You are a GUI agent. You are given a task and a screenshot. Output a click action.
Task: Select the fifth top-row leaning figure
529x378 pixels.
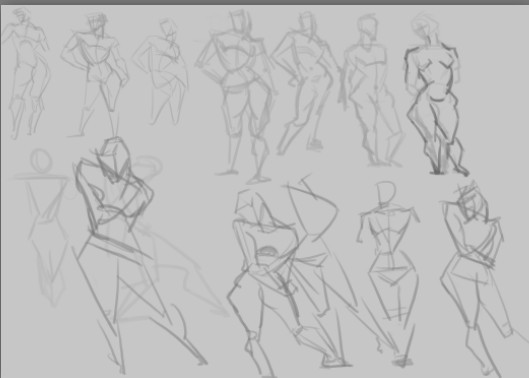(305, 83)
